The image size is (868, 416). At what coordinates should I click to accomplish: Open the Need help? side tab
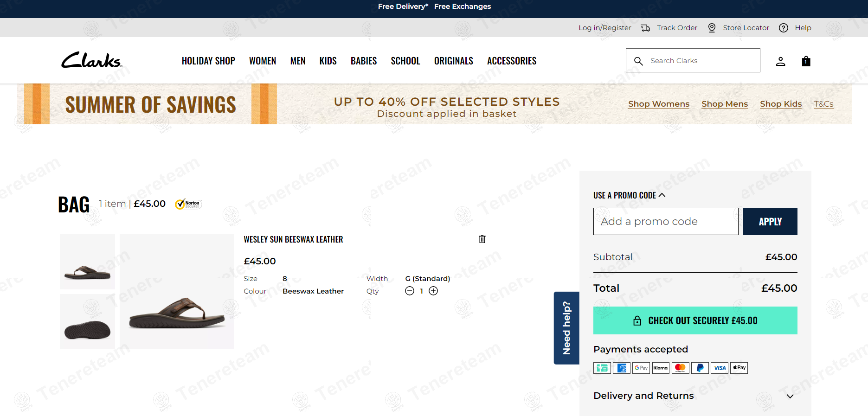pos(566,328)
